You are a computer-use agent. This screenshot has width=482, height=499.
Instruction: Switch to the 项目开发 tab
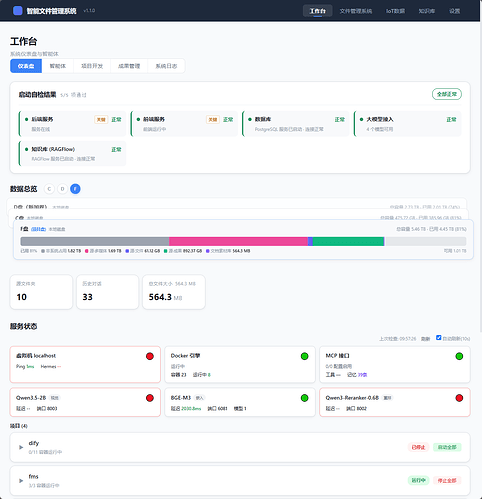(92, 66)
